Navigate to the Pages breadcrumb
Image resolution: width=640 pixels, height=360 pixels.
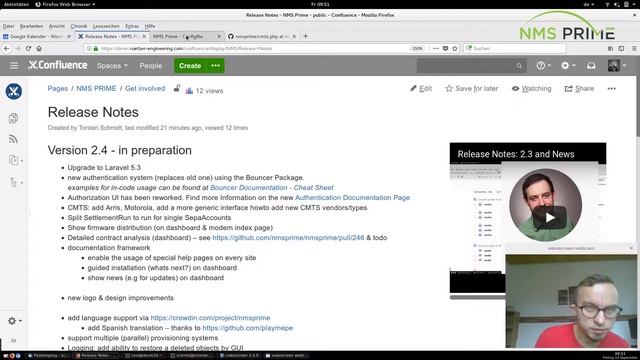coord(58,89)
